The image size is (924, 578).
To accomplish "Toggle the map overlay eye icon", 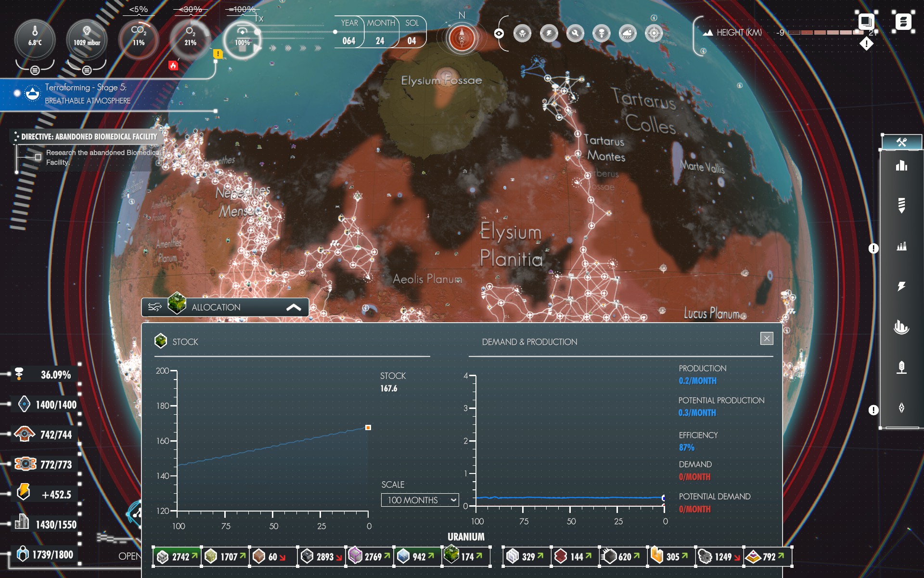I will (499, 33).
